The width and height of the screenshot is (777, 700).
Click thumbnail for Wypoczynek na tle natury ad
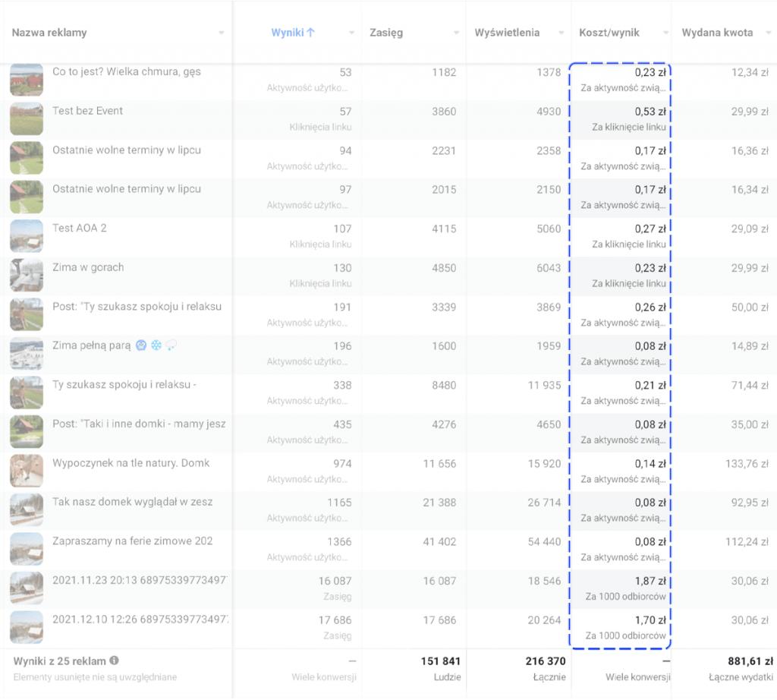(26, 471)
